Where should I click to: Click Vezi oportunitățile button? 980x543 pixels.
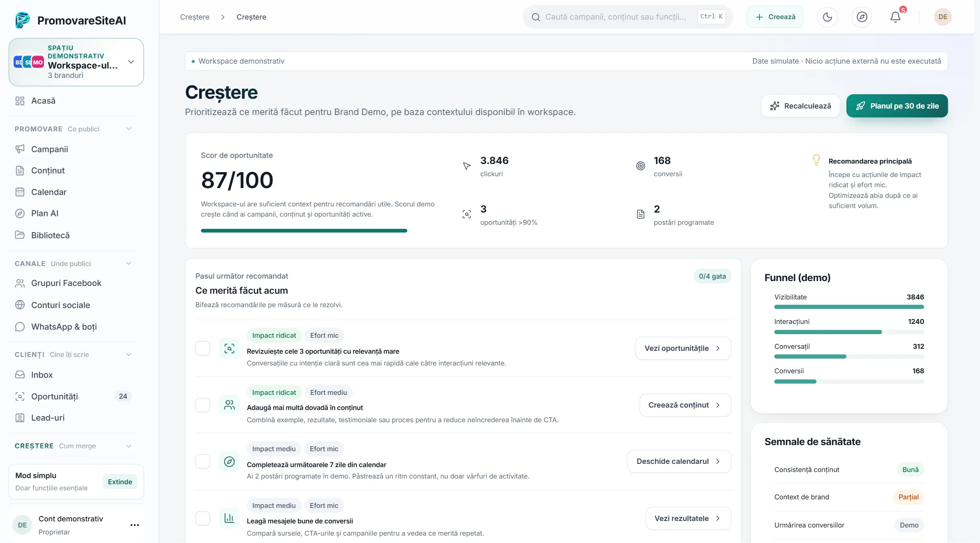[683, 348]
